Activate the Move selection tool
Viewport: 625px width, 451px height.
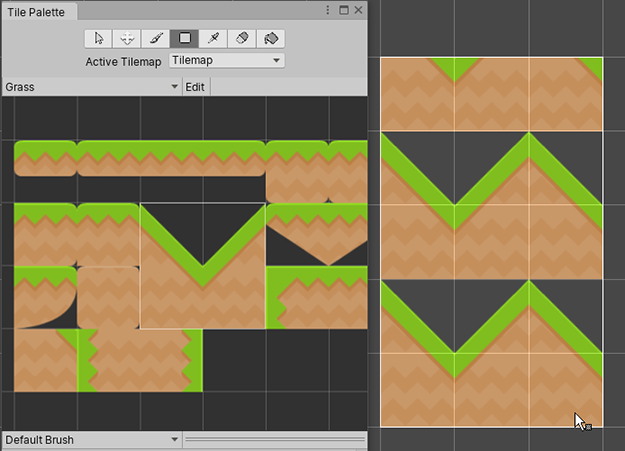pyautogui.click(x=127, y=38)
